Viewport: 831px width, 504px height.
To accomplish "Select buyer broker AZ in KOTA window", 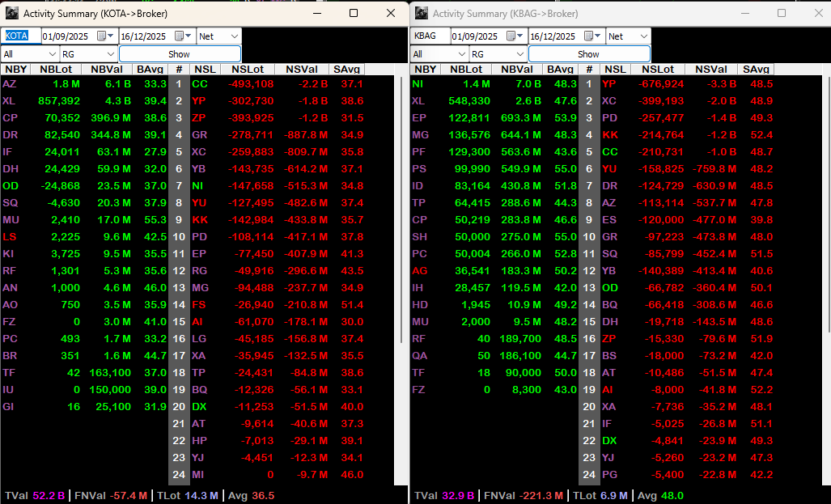I will coord(10,84).
